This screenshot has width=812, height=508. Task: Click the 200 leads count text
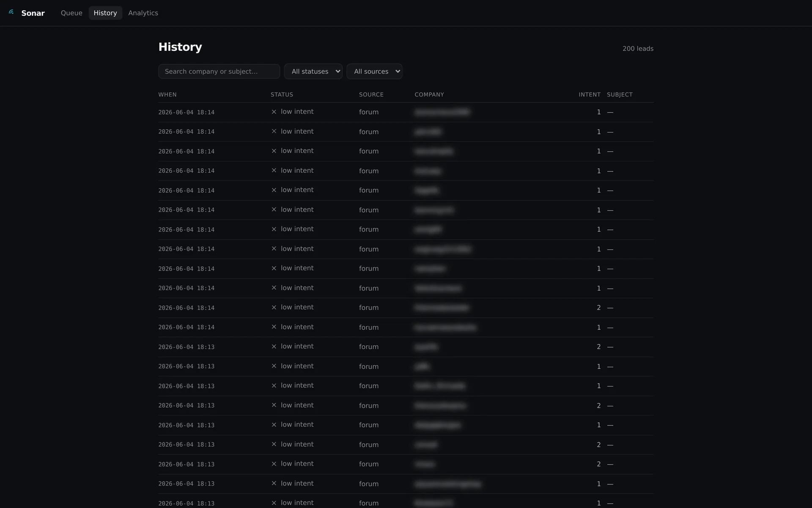tap(638, 49)
